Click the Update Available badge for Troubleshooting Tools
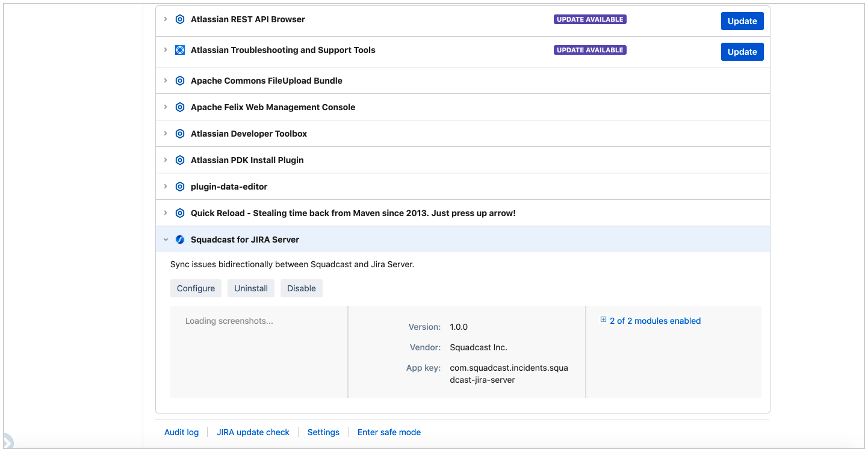This screenshot has width=868, height=452. (x=590, y=50)
